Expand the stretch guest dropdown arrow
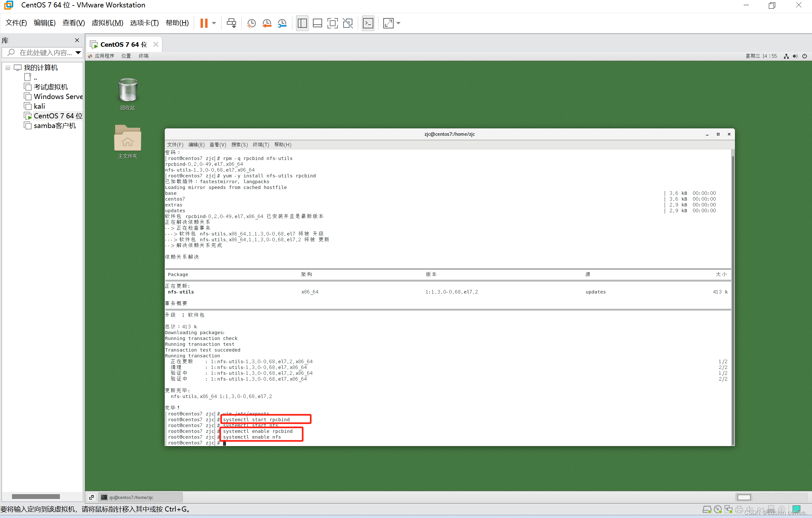 click(398, 23)
